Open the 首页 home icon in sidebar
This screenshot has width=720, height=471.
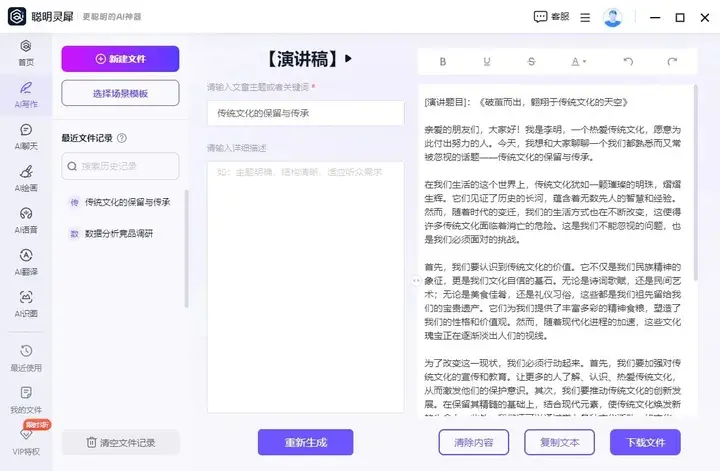(25, 52)
